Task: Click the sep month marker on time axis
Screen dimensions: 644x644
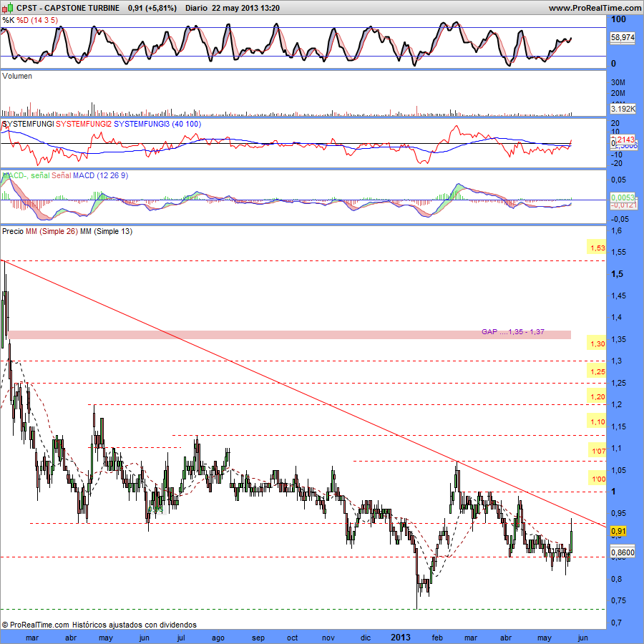Action: (258, 638)
